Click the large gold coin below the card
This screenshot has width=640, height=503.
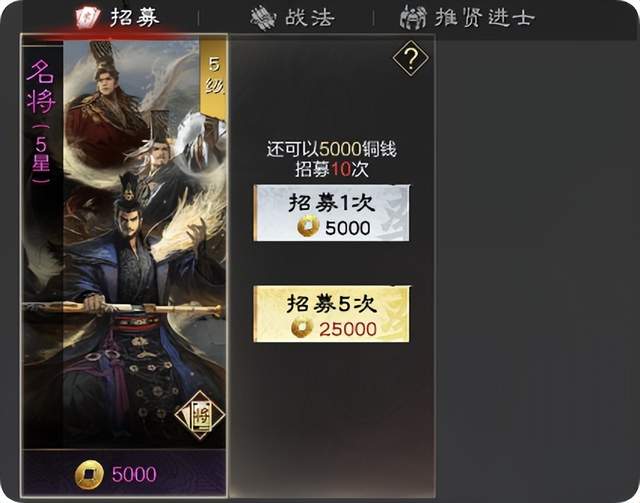tap(89, 474)
